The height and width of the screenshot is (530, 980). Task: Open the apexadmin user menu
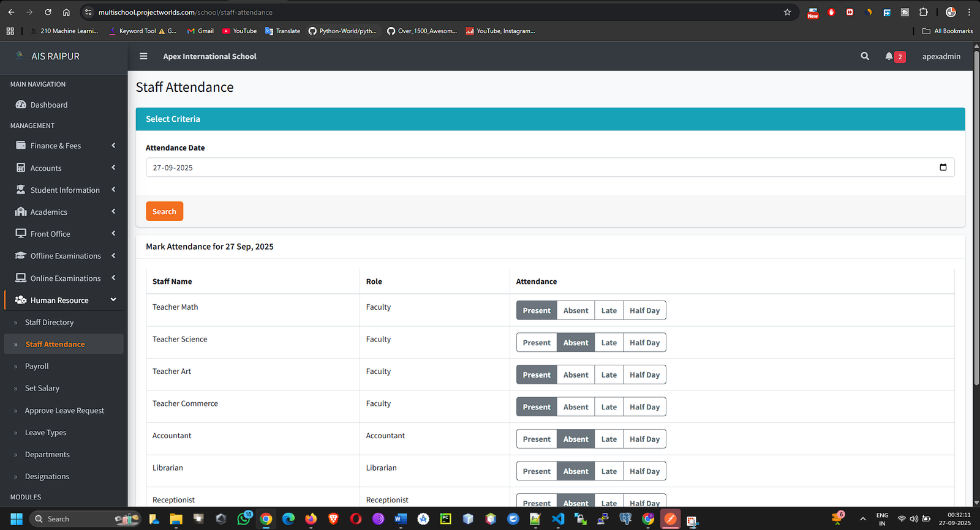tap(941, 56)
